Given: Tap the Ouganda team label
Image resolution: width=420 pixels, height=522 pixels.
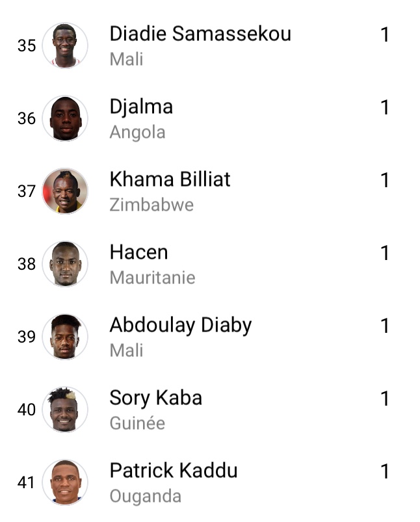Looking at the screenshot, I should tap(146, 497).
